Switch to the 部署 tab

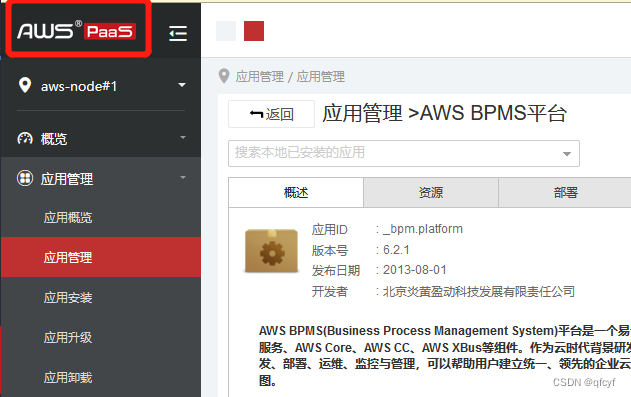pos(565,193)
